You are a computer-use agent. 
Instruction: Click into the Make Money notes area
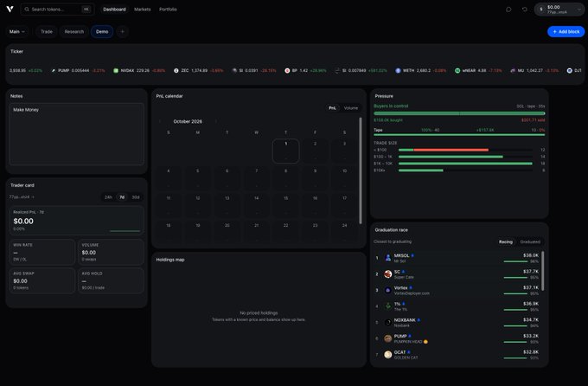tap(76, 134)
